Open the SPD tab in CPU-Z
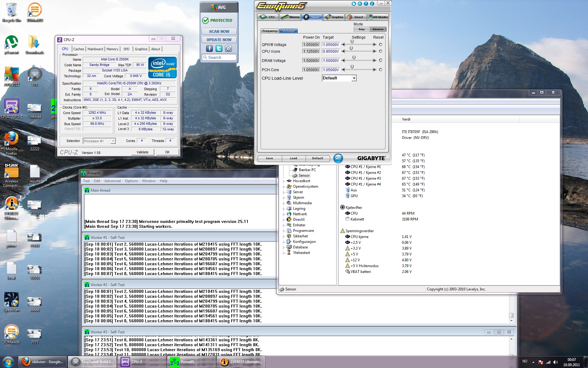The height and width of the screenshot is (368, 588). (126, 49)
